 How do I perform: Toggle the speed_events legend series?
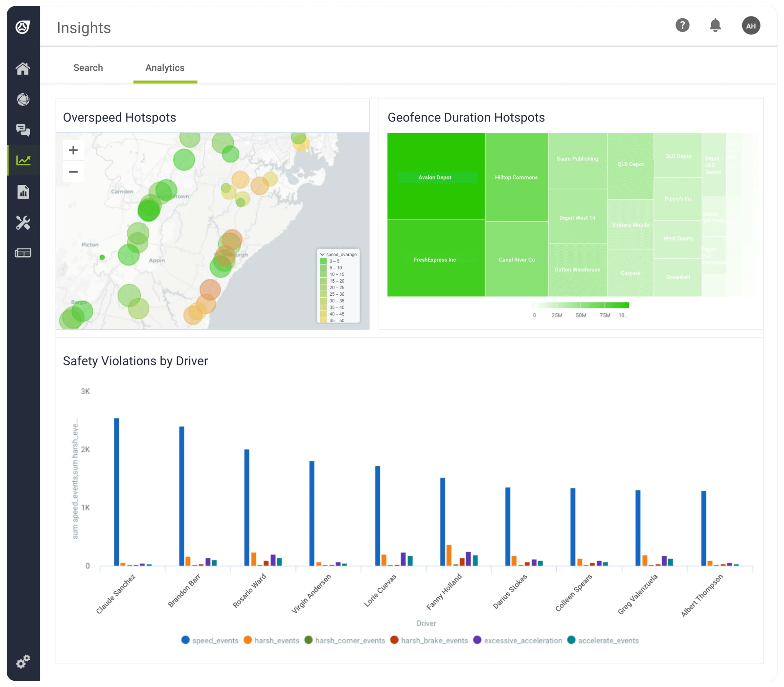coord(210,640)
